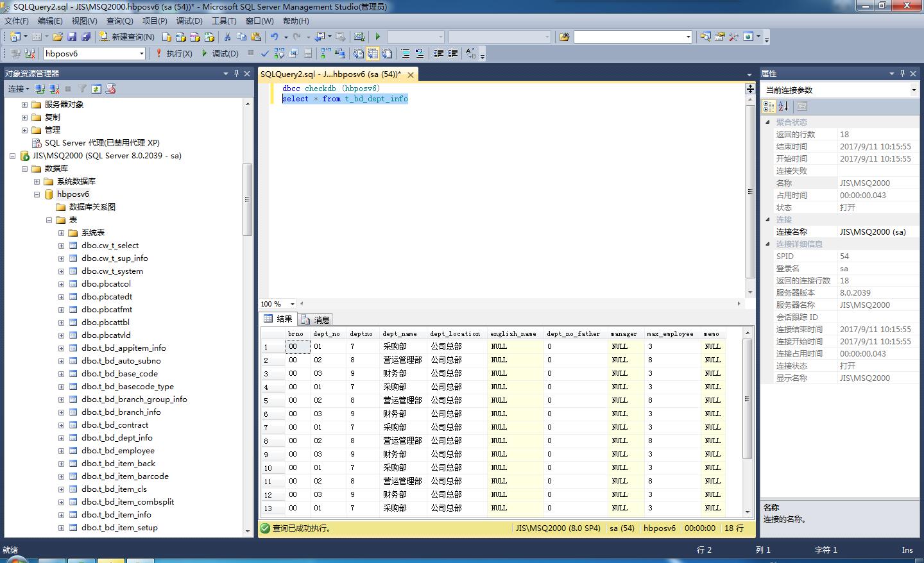The image size is (924, 563).
Task: Create new Database Engine query file icon
Action: 166,37
